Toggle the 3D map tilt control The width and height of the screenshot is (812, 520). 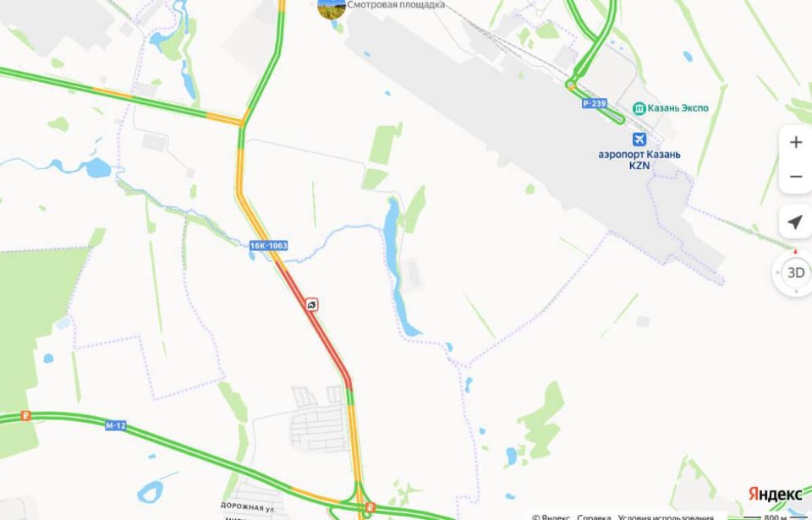(795, 272)
